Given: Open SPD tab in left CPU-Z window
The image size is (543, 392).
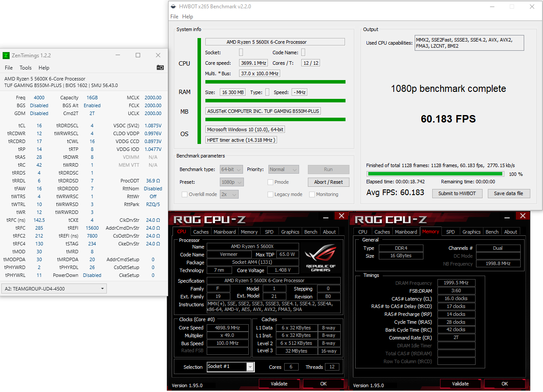Looking at the screenshot, I should pyautogui.click(x=269, y=232).
